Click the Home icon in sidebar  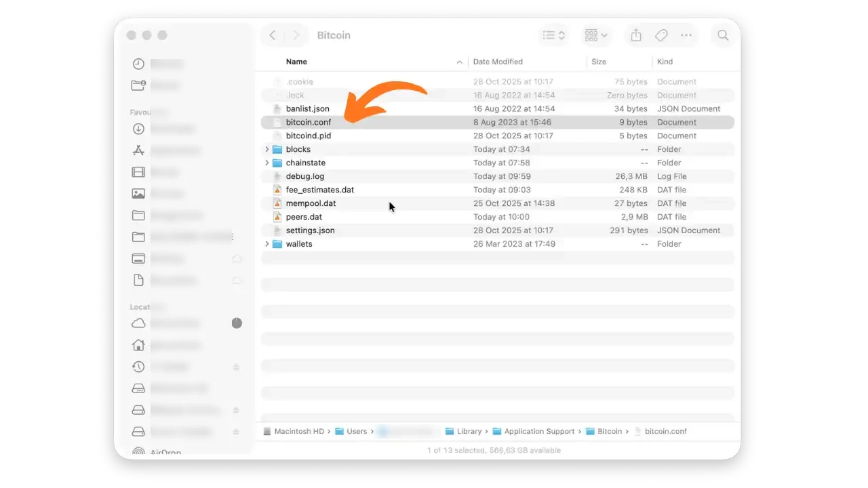tap(138, 345)
